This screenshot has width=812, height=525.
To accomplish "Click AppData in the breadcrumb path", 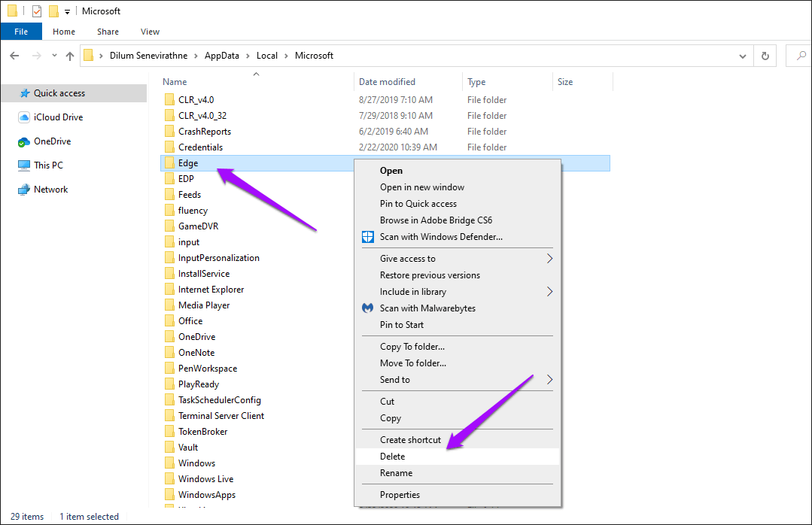I will point(222,56).
